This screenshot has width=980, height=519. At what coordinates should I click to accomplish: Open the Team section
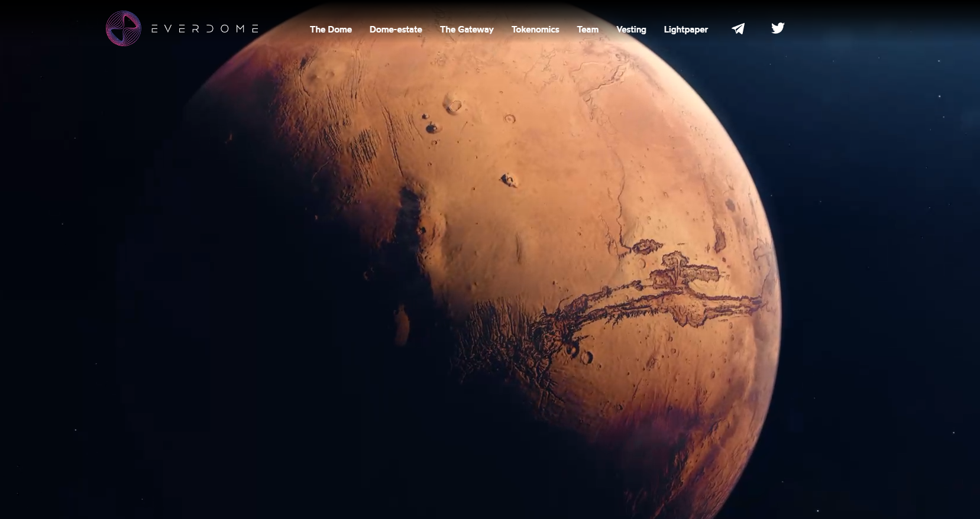[x=588, y=29]
